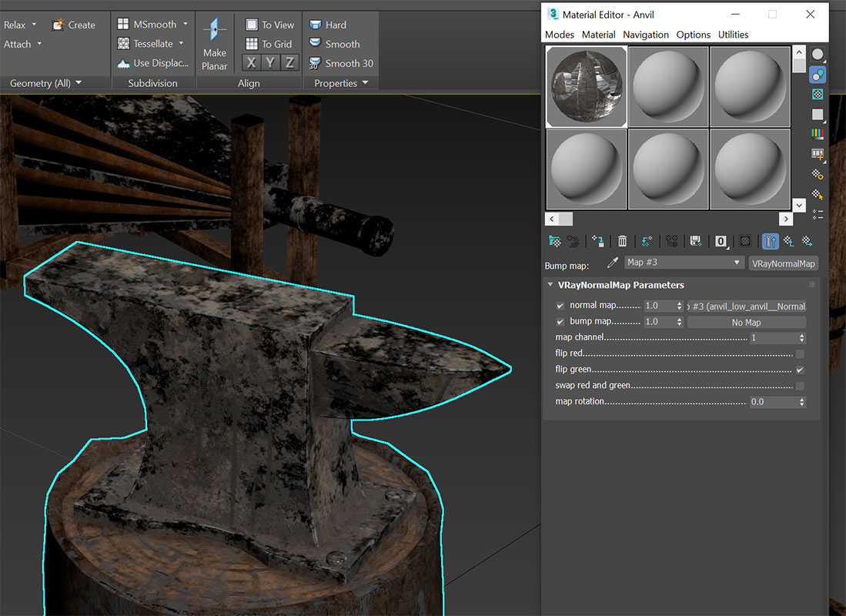Screen dimensions: 846x616
Task: Enable the flip red checkbox
Action: click(800, 353)
